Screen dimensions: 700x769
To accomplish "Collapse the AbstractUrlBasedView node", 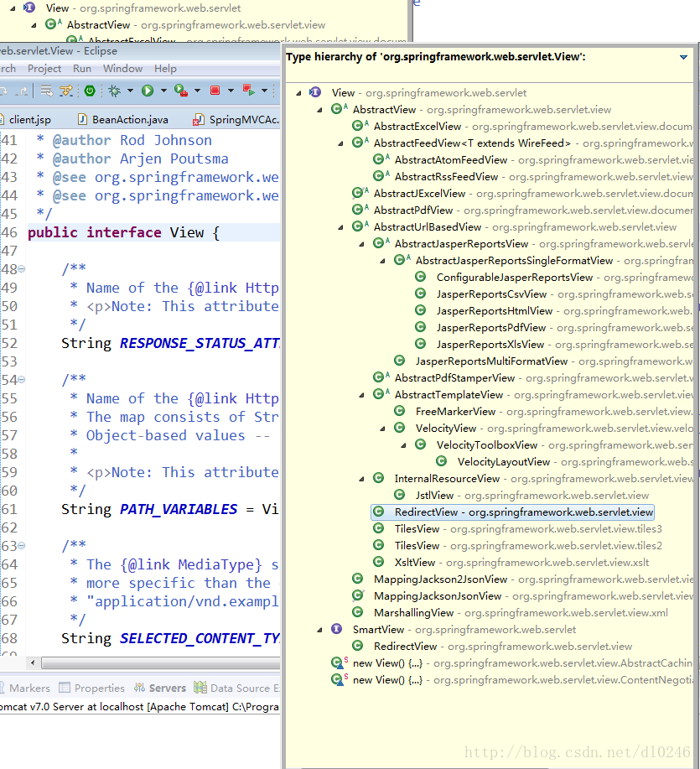I will [x=340, y=227].
